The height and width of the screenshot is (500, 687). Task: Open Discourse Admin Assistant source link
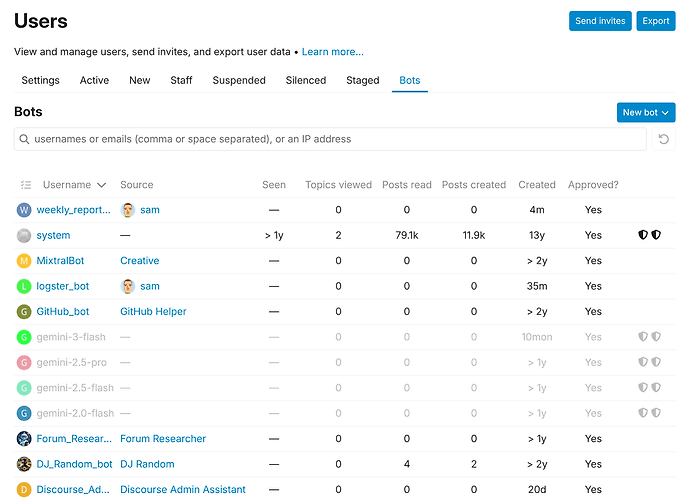coord(183,489)
